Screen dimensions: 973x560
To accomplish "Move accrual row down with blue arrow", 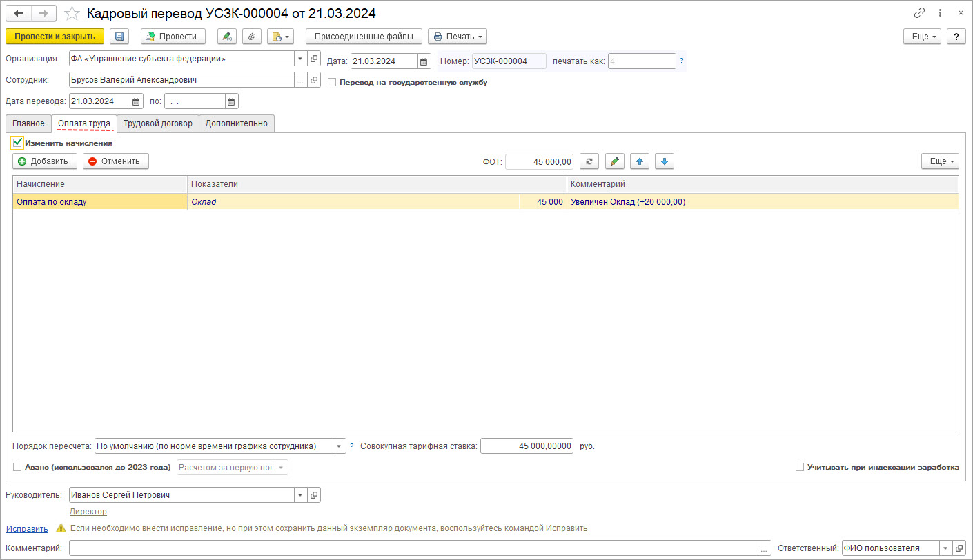I will (664, 161).
